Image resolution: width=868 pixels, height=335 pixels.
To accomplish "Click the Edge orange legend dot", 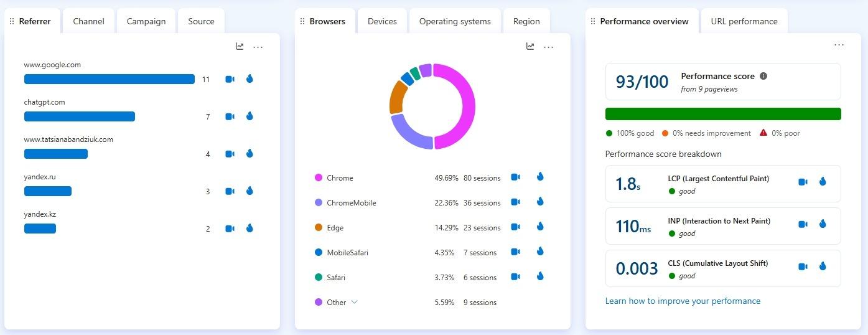I will (x=319, y=227).
